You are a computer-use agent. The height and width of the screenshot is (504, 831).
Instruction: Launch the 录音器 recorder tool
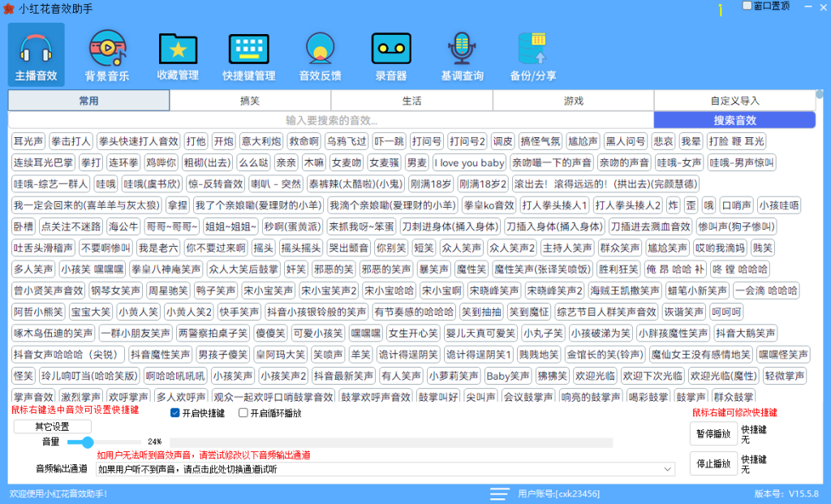(x=390, y=53)
